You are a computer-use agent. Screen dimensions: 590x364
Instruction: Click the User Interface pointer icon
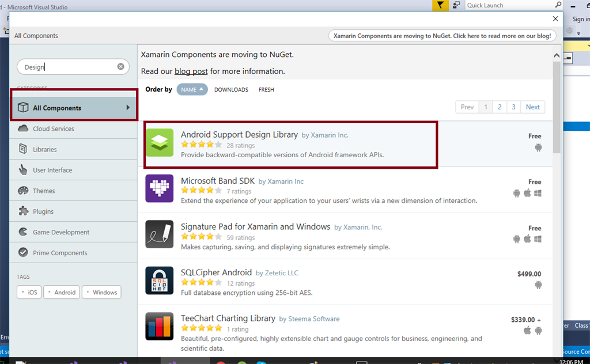[x=23, y=169]
